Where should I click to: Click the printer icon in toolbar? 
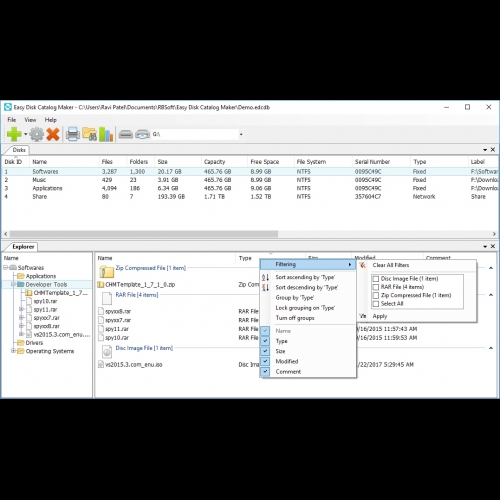[73, 134]
